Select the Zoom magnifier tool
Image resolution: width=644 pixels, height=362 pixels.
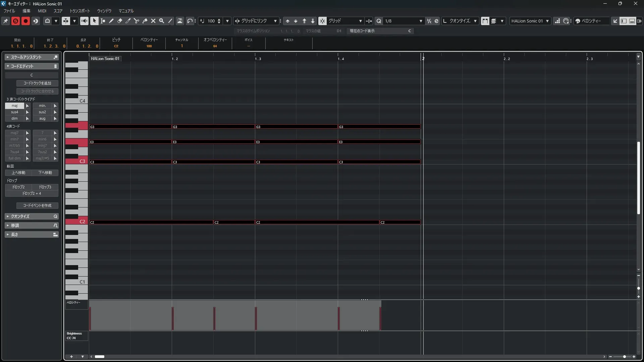pyautogui.click(x=162, y=21)
